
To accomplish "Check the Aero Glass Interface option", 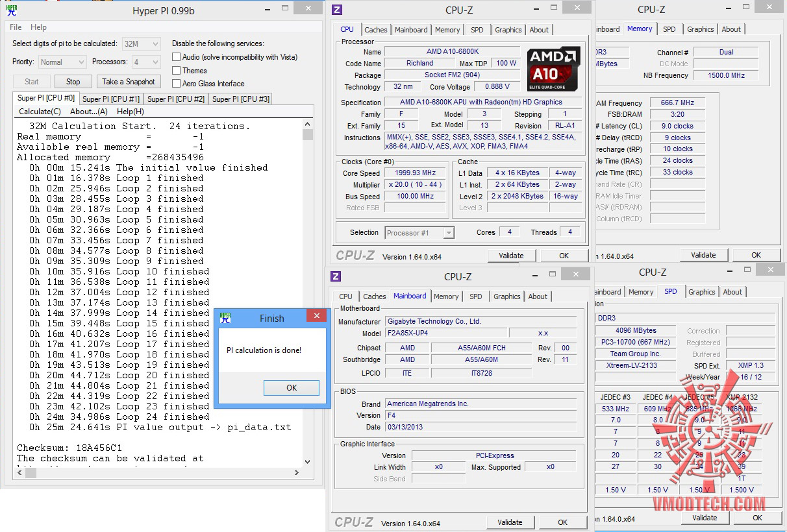I will [x=176, y=84].
